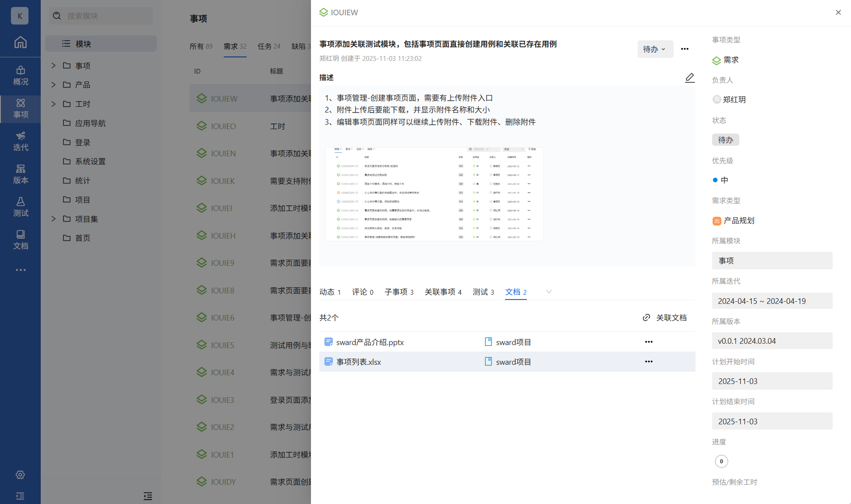Screen dimensions: 851x504
Task: Expand more tabs chevron after 文档
Action: pos(549,292)
